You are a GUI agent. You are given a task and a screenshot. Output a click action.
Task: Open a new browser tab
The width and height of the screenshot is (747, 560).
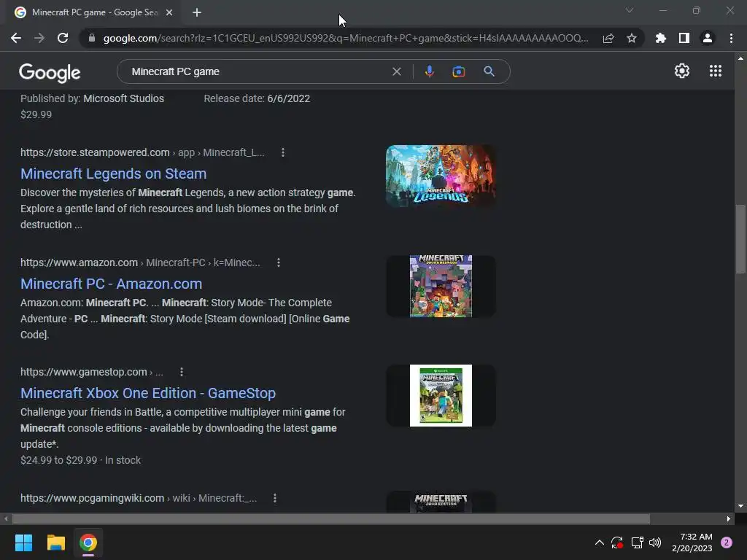[197, 12]
